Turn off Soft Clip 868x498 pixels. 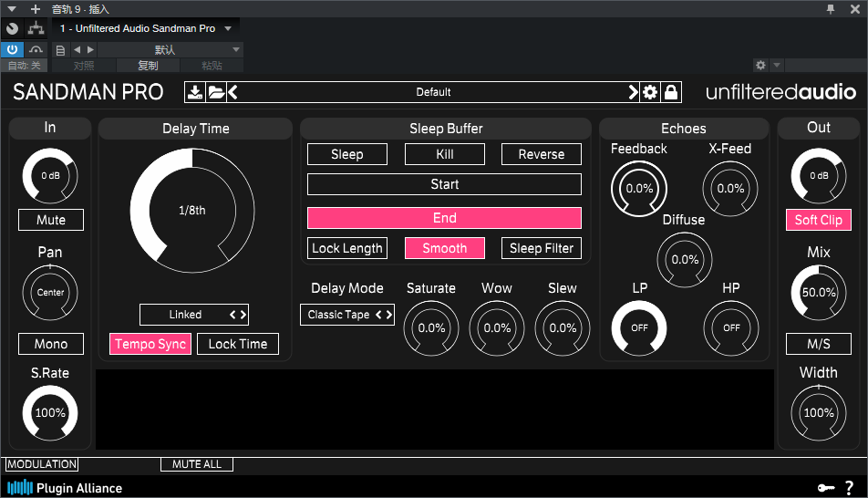(x=818, y=220)
